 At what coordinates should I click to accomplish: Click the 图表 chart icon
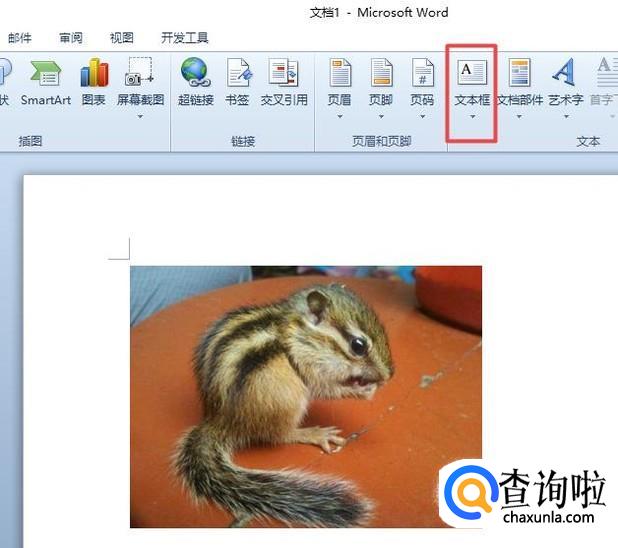[x=94, y=82]
